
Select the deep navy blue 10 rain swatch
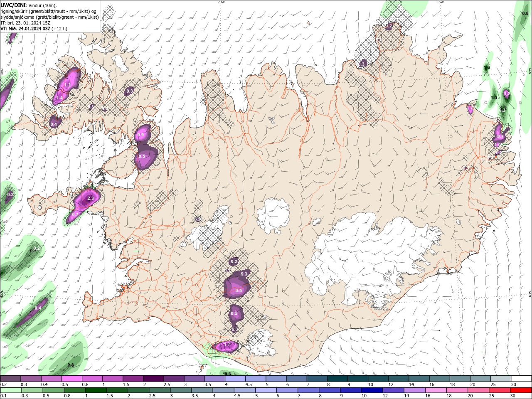pos(372,390)
